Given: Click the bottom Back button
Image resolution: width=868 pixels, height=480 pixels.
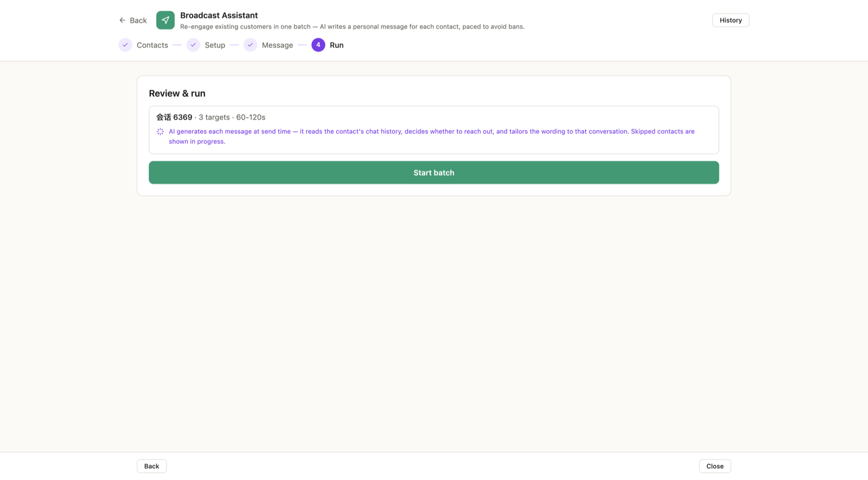Looking at the screenshot, I should pos(151,466).
